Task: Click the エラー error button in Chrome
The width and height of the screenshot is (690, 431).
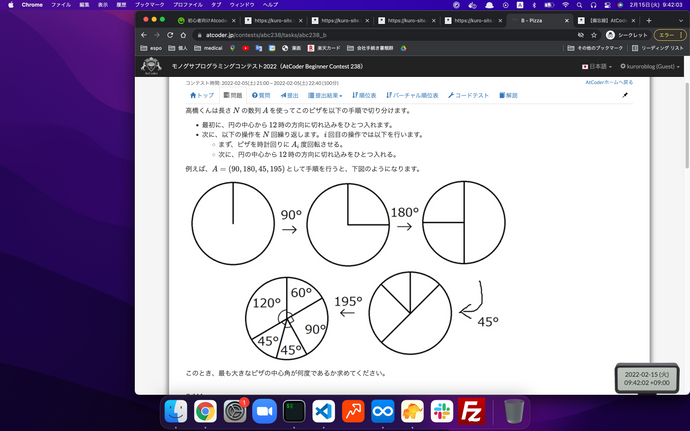Action: (x=670, y=35)
